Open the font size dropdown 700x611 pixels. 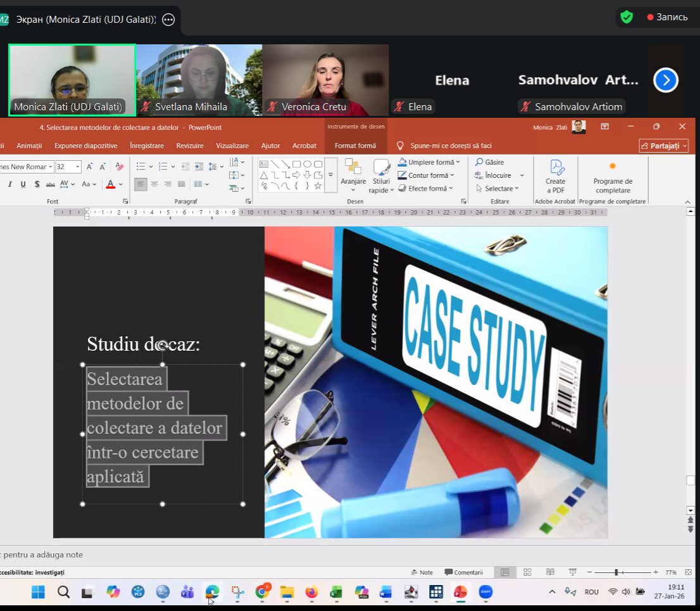coord(78,167)
